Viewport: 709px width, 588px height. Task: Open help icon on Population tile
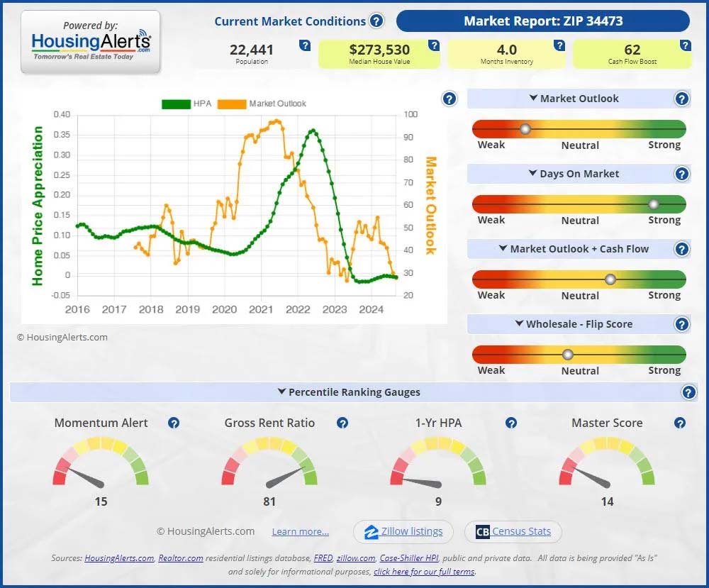pyautogui.click(x=305, y=46)
